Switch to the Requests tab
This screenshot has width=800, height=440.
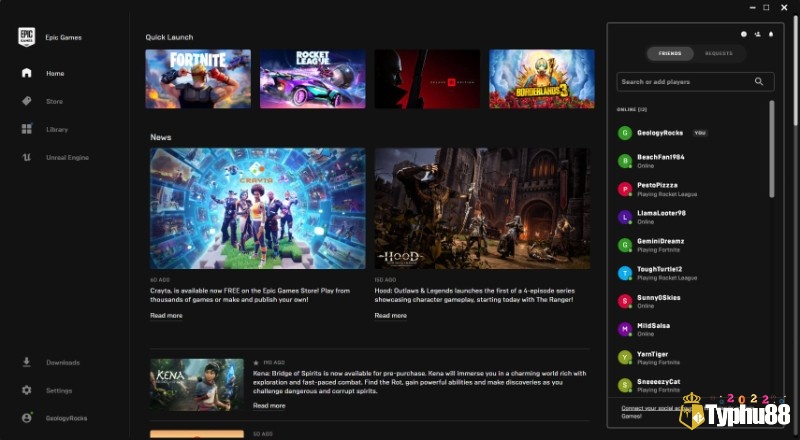click(x=718, y=54)
